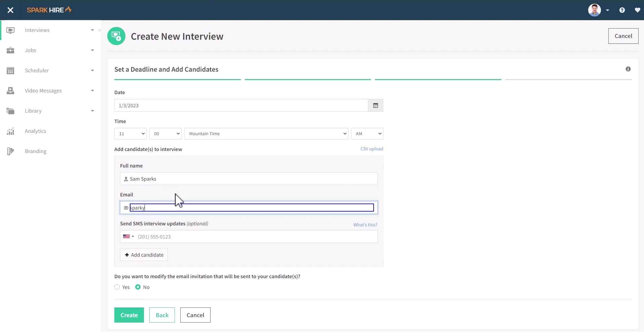The width and height of the screenshot is (644, 332).
Task: Select No for modifying email invitation
Action: [138, 287]
